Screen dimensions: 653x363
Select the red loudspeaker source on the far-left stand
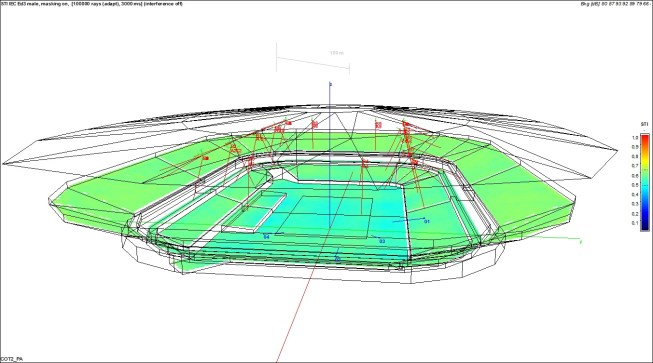tap(205, 158)
